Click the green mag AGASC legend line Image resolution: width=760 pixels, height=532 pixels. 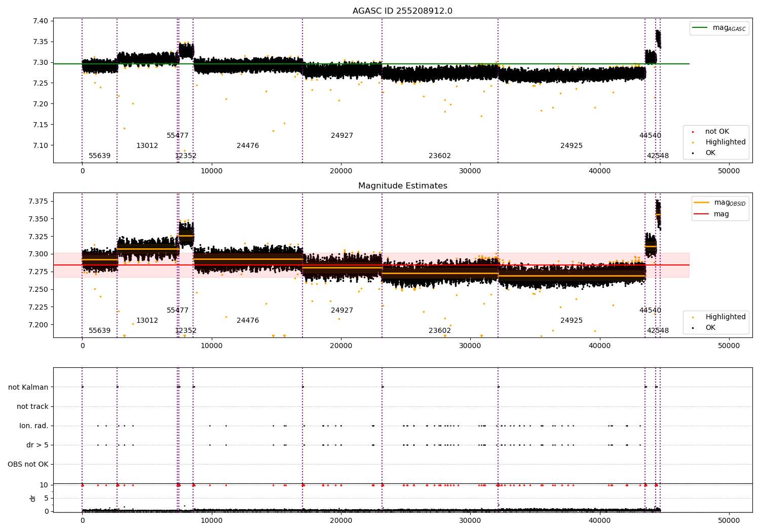pos(700,28)
